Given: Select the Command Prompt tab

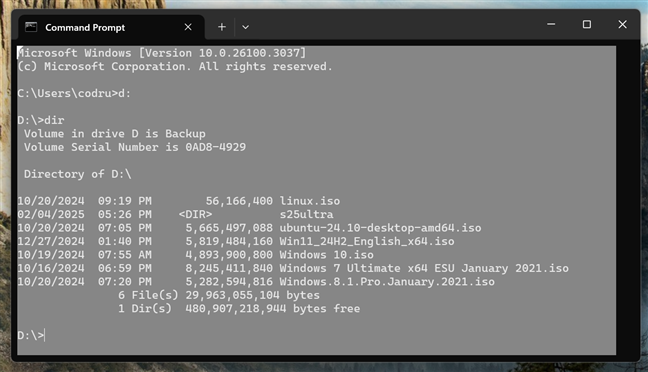Looking at the screenshot, I should point(112,27).
